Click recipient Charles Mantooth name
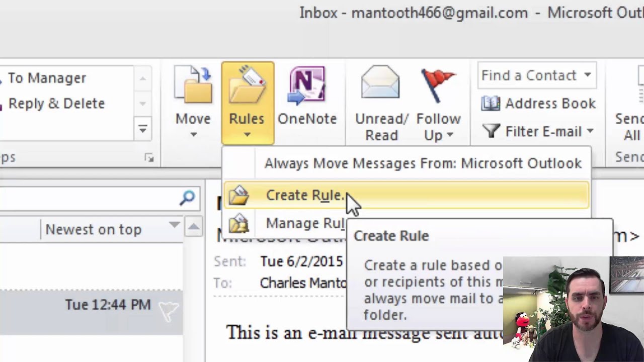 (303, 283)
